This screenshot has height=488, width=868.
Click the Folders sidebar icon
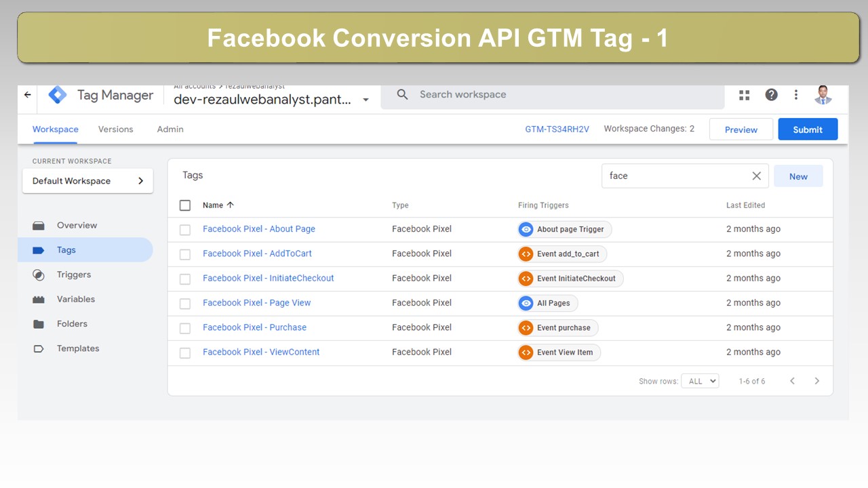coord(39,324)
